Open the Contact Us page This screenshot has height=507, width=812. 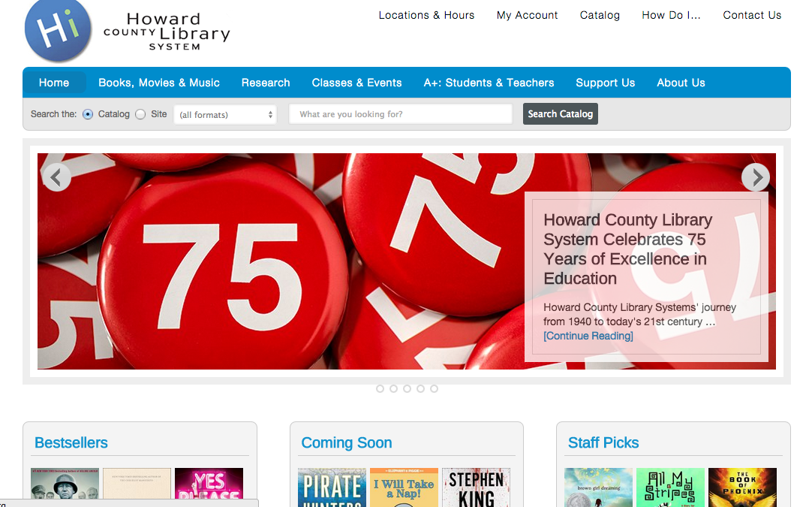[752, 15]
